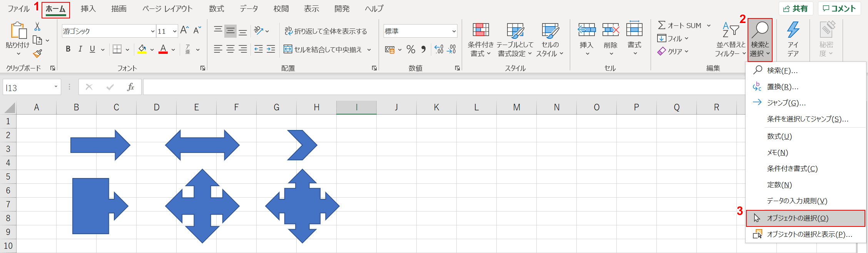Open the font name dropdown 游ゴシック
Screen dimensions: 868x253
153,31
